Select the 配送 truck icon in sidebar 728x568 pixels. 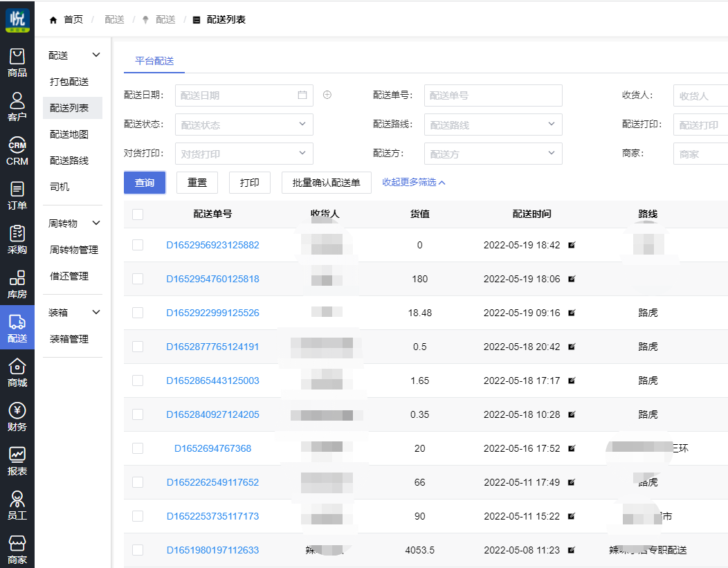coord(17,322)
